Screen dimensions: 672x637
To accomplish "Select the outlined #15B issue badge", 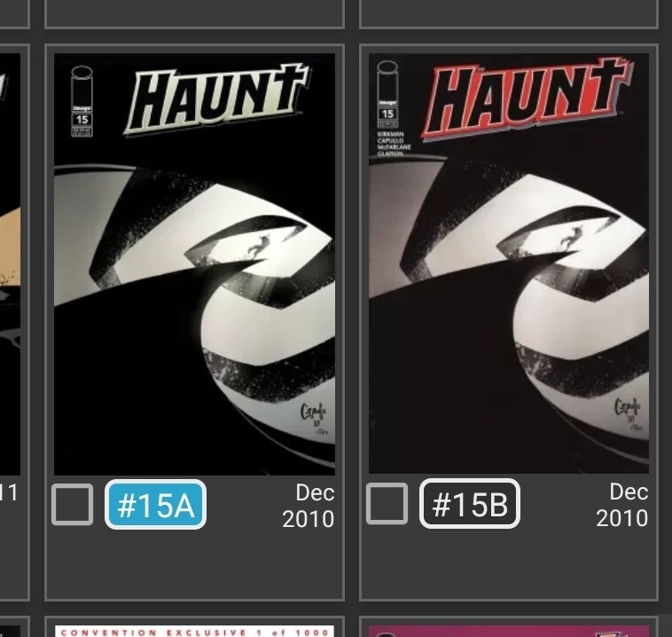I will click(470, 504).
